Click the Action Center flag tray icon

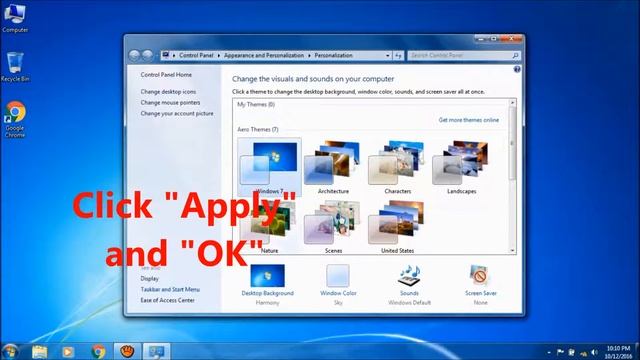[560, 352]
